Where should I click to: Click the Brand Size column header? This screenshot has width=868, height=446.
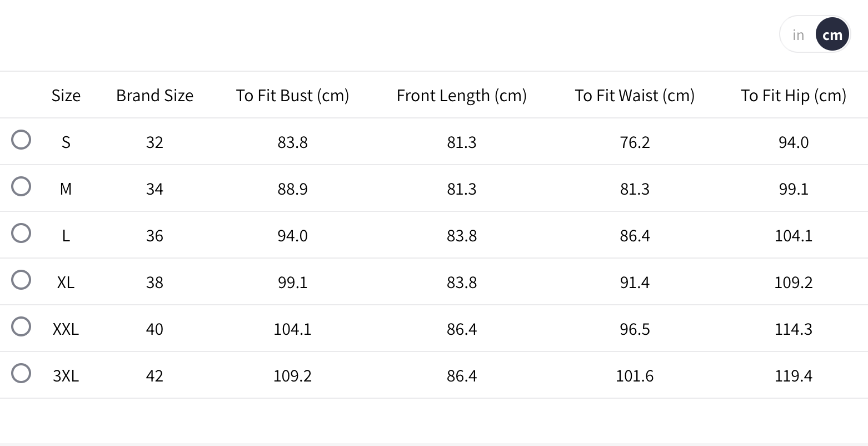coord(154,96)
